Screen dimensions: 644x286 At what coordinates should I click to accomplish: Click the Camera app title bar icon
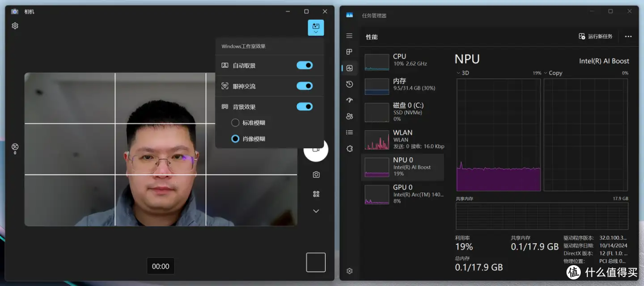[x=15, y=11]
